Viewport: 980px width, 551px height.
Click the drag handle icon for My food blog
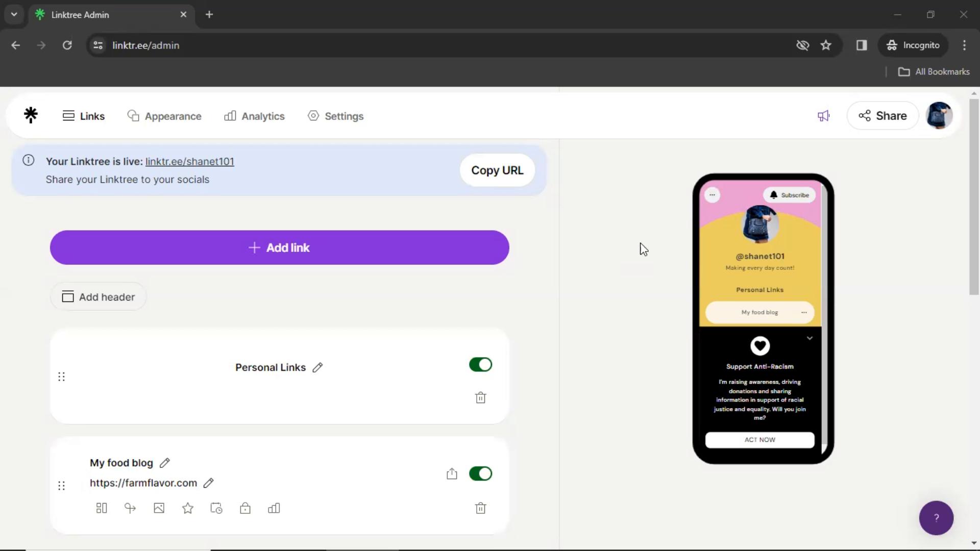click(x=61, y=485)
